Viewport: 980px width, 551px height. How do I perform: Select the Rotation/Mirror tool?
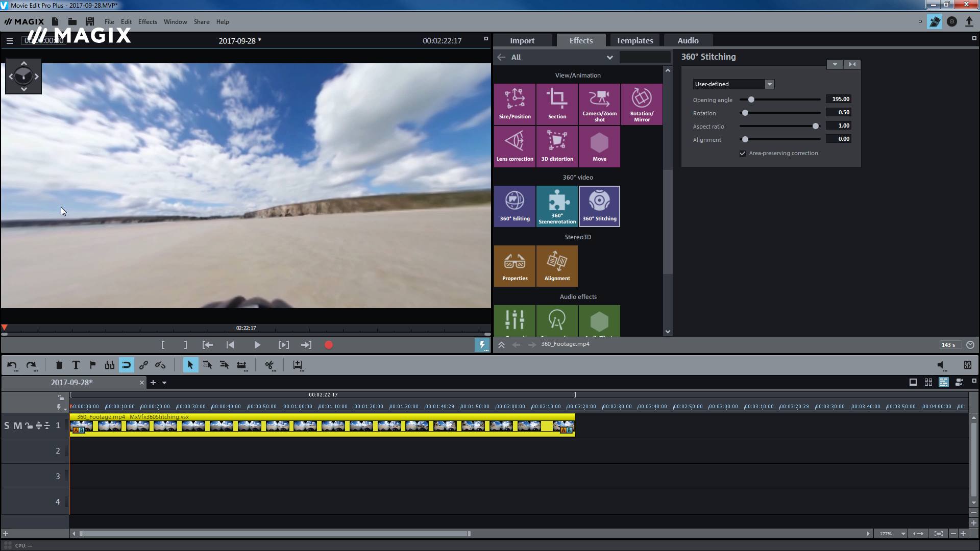[640, 103]
